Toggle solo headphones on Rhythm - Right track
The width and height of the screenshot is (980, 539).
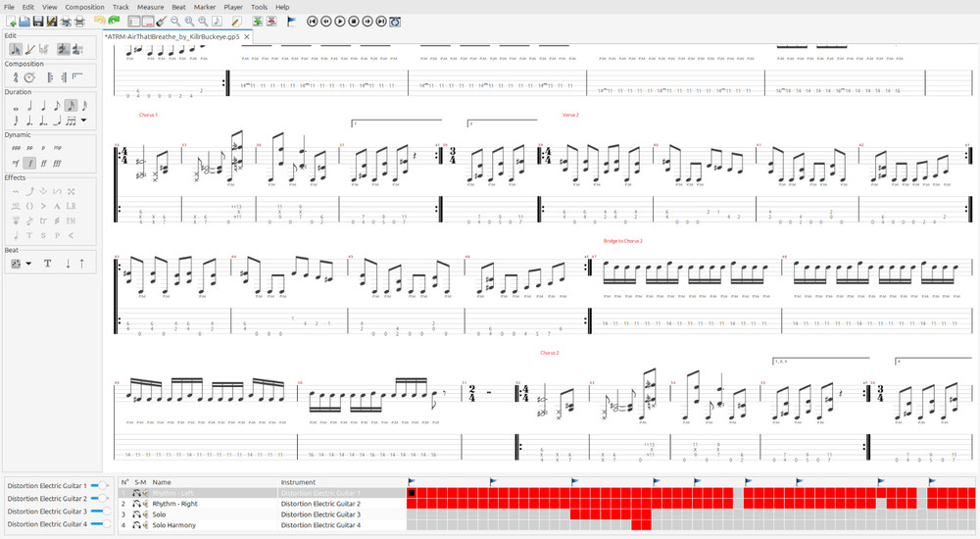pyautogui.click(x=136, y=504)
